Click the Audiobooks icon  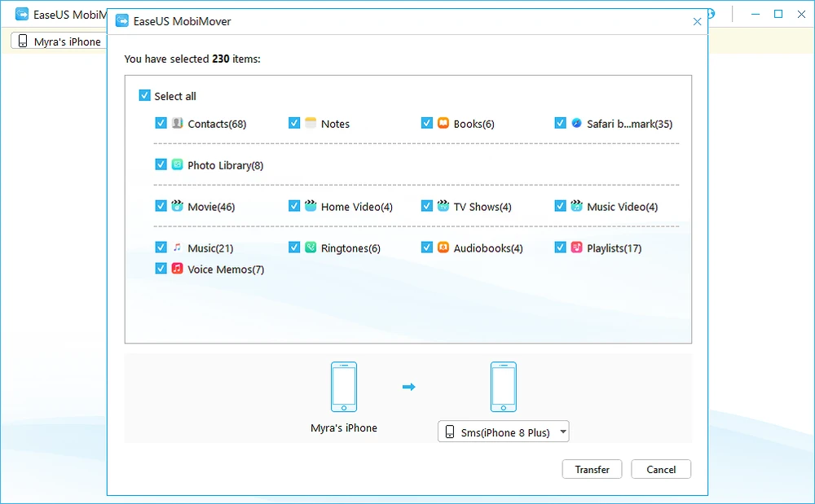coord(443,248)
